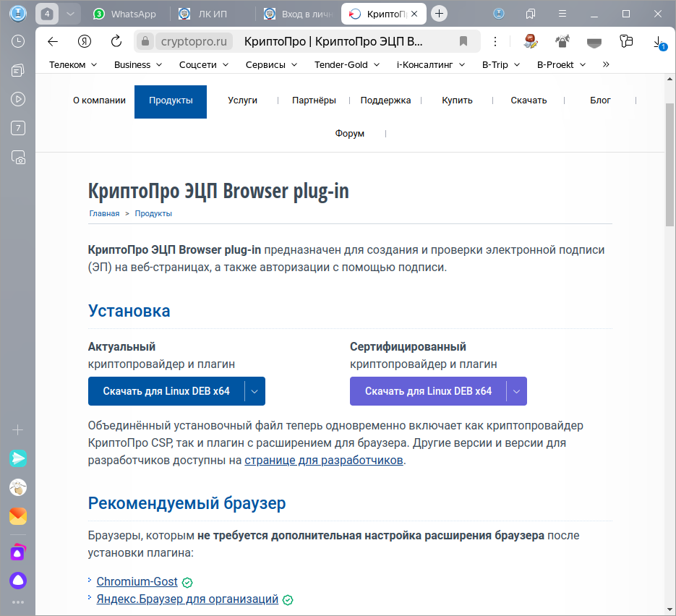The width and height of the screenshot is (676, 616).
Task: Expand the Соцсети bookmarks folder
Action: [x=203, y=64]
